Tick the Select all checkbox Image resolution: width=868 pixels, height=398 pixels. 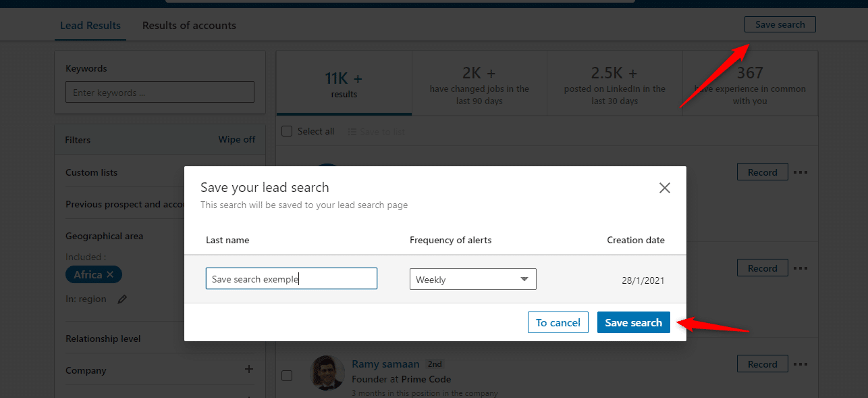pyautogui.click(x=287, y=131)
